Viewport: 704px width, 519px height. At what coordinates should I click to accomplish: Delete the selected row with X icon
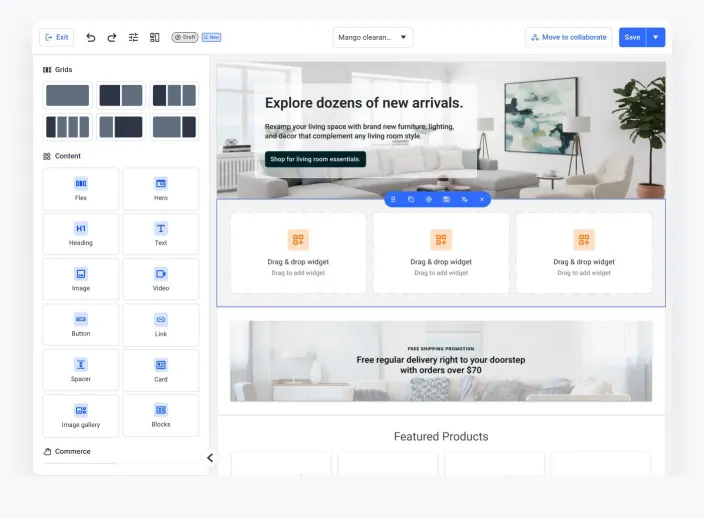tap(482, 199)
